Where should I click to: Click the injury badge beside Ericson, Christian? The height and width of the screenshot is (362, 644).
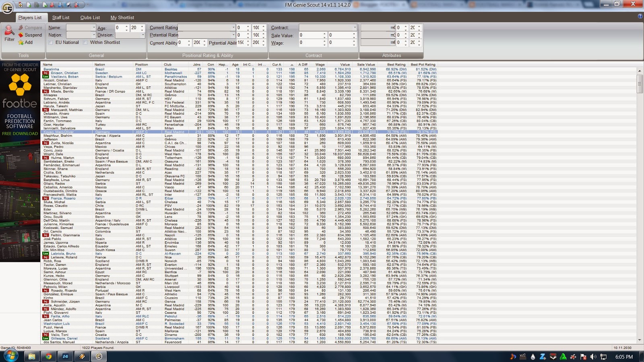[45, 73]
